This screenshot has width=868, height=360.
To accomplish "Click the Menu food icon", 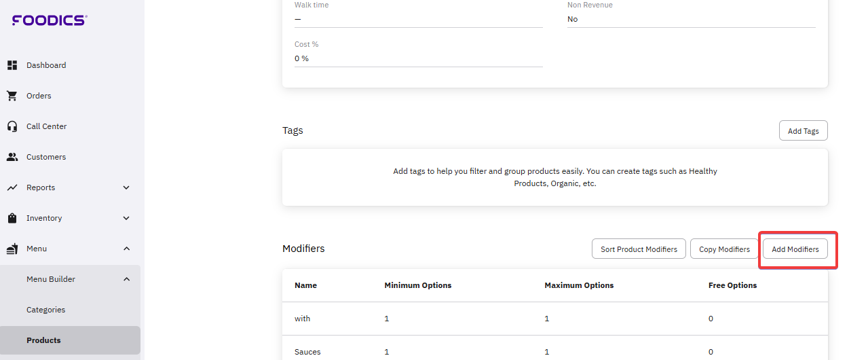I will (12, 249).
